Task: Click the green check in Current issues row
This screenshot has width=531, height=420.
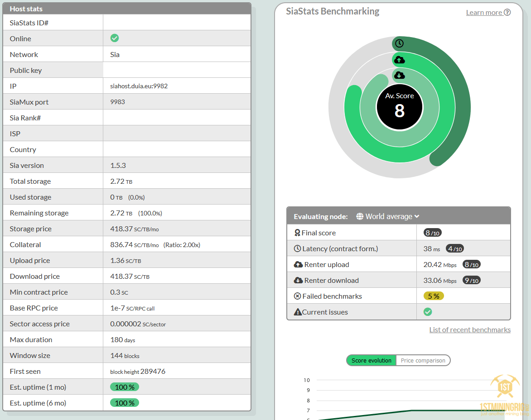Action: 428,312
